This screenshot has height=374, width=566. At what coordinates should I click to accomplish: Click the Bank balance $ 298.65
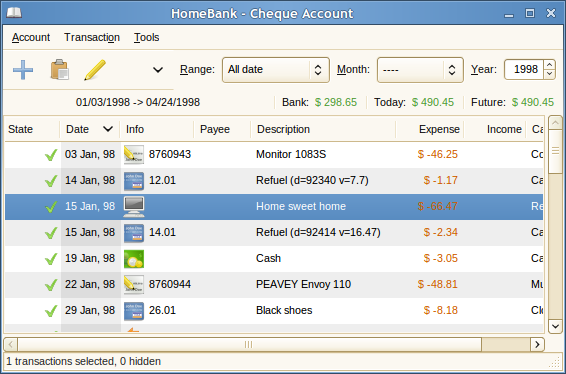click(x=336, y=103)
